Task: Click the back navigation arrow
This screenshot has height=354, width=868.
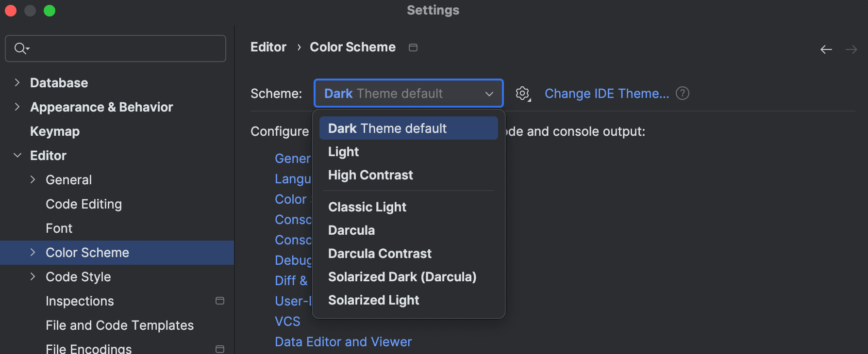Action: coord(826,49)
